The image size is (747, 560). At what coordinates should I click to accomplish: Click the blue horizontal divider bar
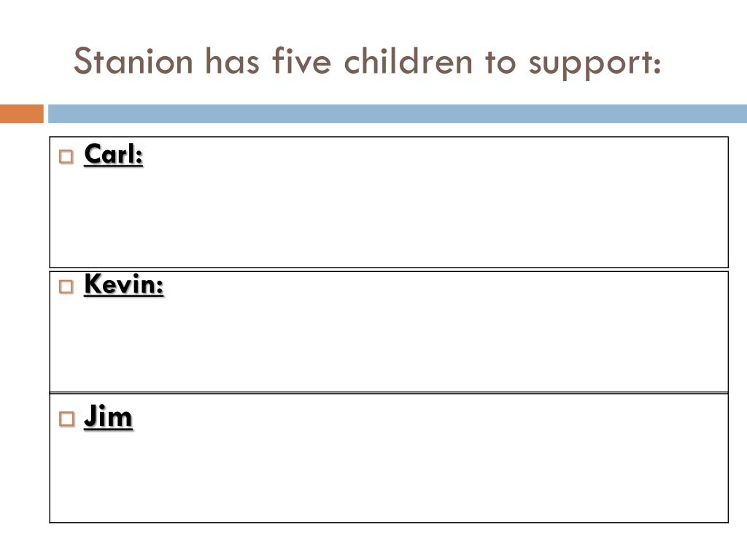pos(398,114)
